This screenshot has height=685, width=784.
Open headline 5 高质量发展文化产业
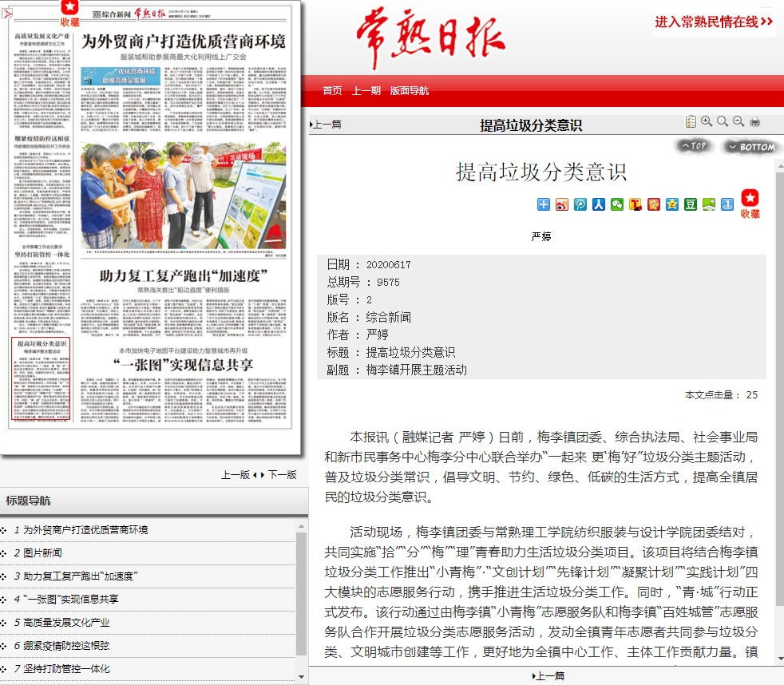coord(66,623)
